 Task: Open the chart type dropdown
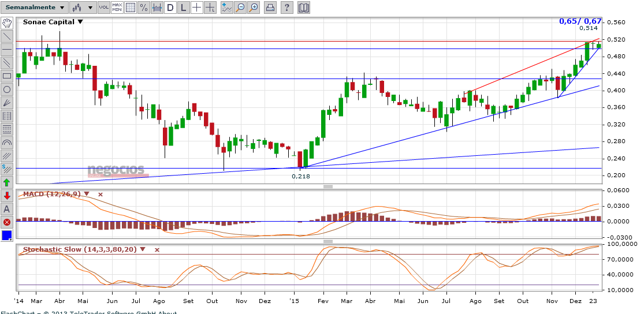pos(83,8)
